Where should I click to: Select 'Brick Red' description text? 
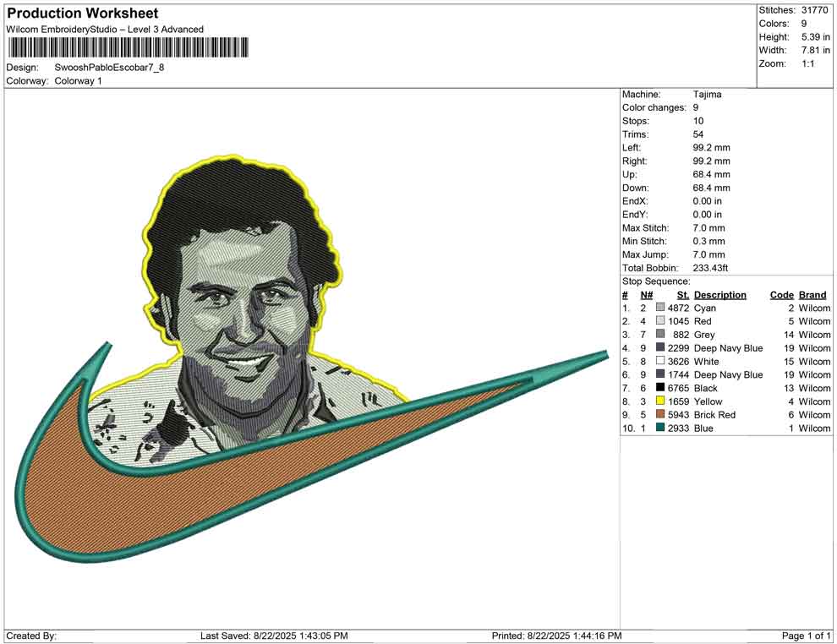[714, 415]
